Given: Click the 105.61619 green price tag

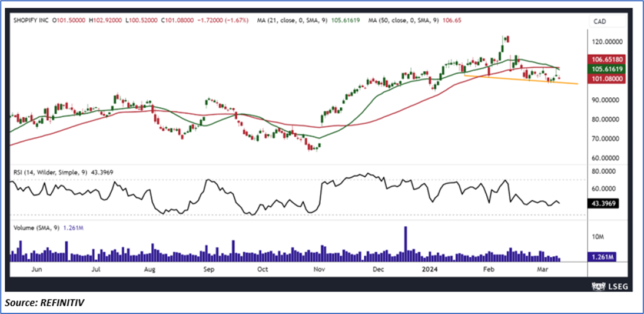Looking at the screenshot, I should click(608, 69).
